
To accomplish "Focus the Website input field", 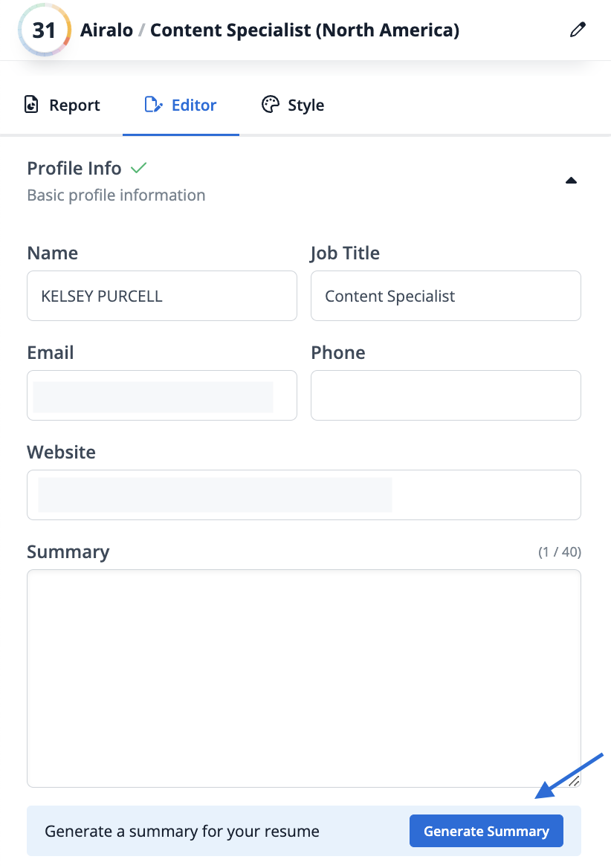I will tap(303, 495).
